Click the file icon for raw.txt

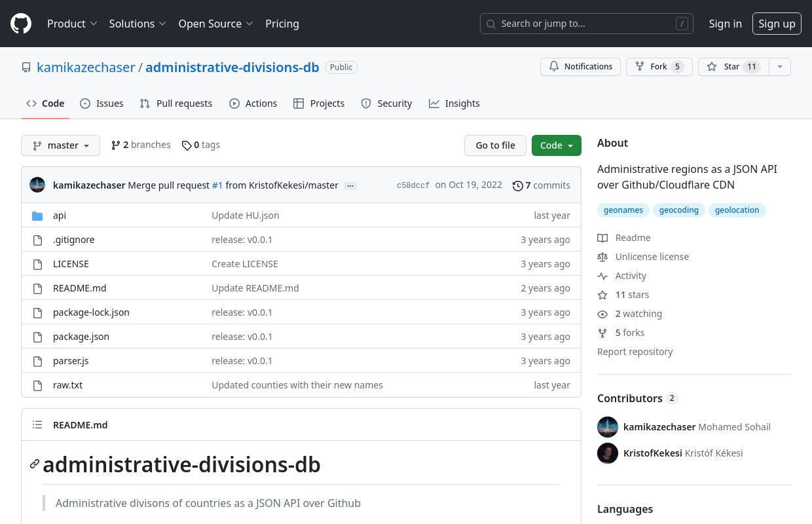37,385
